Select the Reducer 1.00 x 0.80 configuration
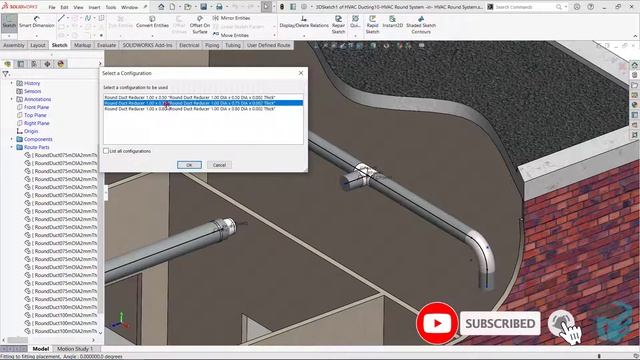The height and width of the screenshot is (360, 640). [x=203, y=109]
